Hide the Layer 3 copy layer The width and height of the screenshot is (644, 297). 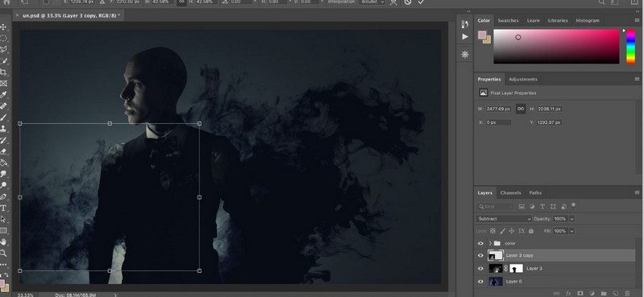pyautogui.click(x=480, y=256)
